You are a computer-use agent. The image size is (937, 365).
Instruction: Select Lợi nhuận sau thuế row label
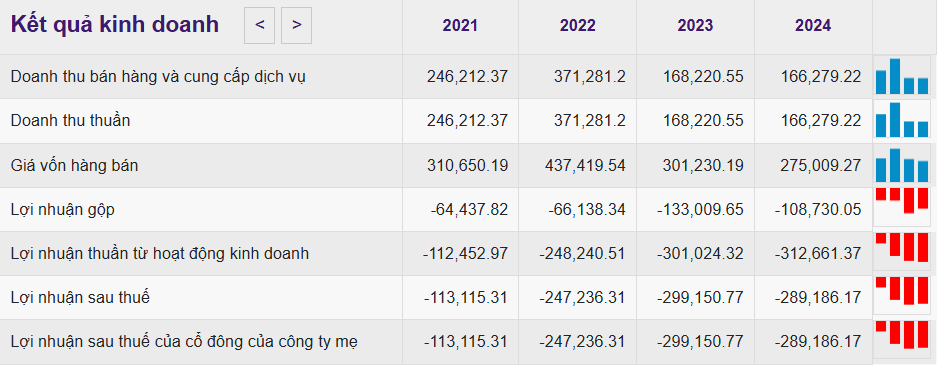80,297
